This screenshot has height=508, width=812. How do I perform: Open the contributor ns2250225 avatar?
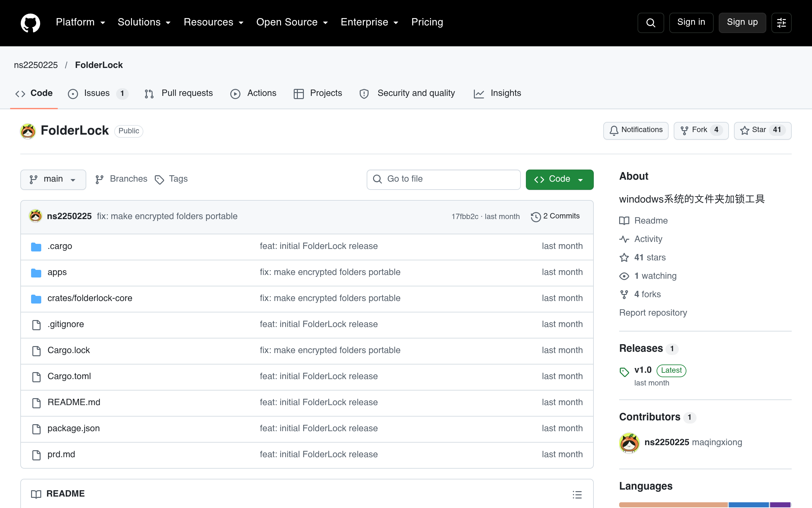click(x=629, y=443)
